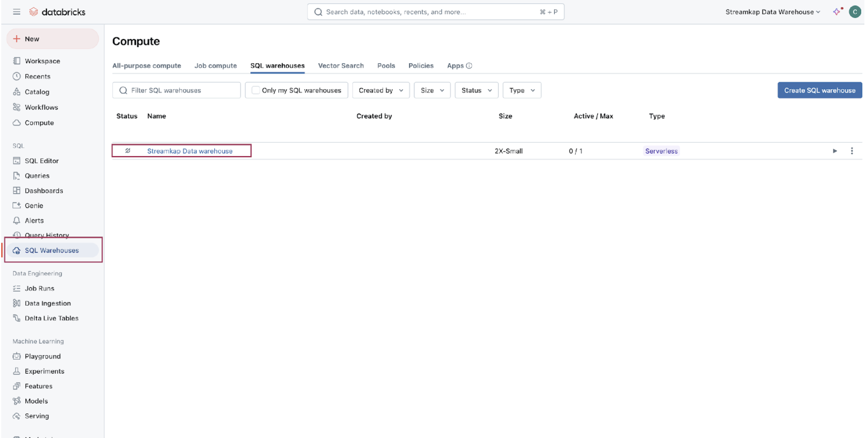The height and width of the screenshot is (438, 868).
Task: Open the Streamkap Data warehouse link
Action: tap(190, 151)
